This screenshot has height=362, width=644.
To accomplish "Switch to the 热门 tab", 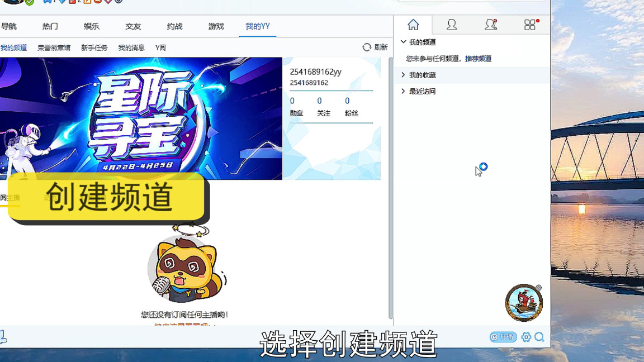I will pos(50,26).
